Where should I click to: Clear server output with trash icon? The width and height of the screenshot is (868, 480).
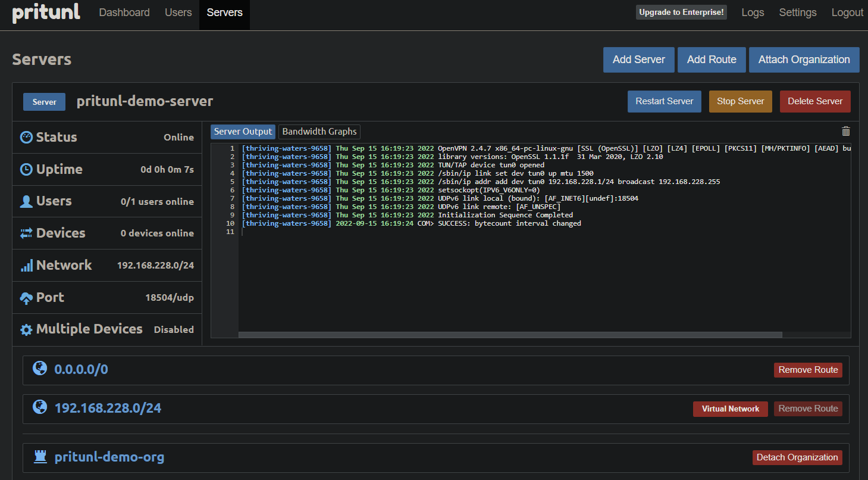[x=846, y=131]
